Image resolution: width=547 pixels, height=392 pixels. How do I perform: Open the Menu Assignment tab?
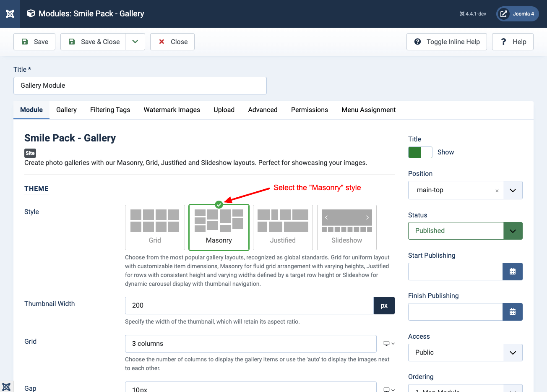(369, 110)
